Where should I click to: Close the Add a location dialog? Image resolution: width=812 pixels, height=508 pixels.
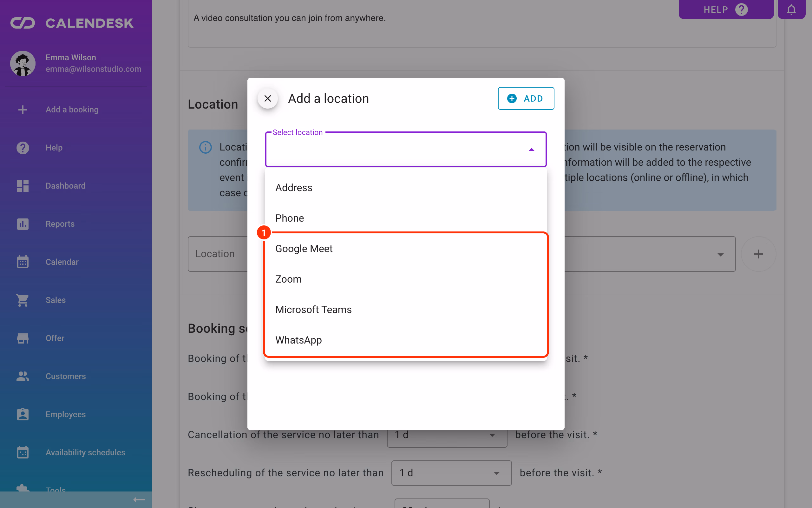(x=267, y=98)
